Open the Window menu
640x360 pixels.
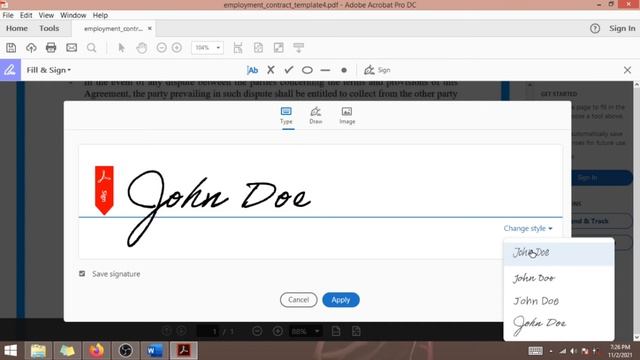pyautogui.click(x=73, y=15)
